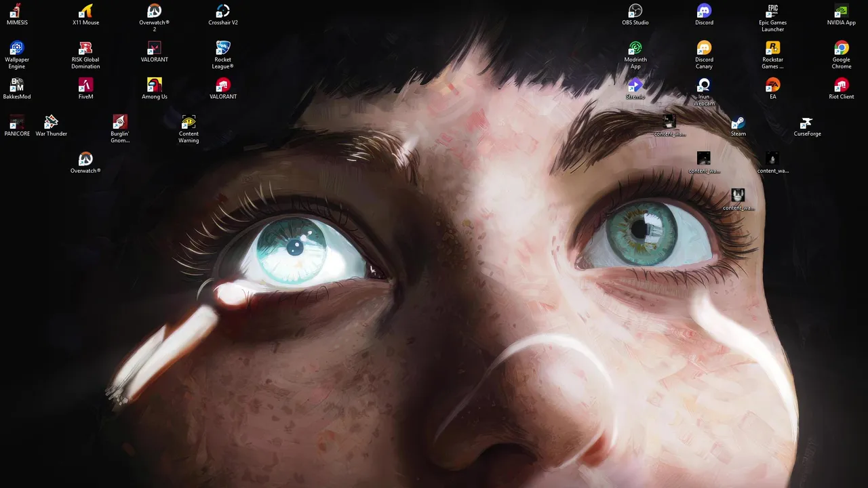Screen dimensions: 868x488
Task: Click the War Thunder shortcut
Action: 52,126
